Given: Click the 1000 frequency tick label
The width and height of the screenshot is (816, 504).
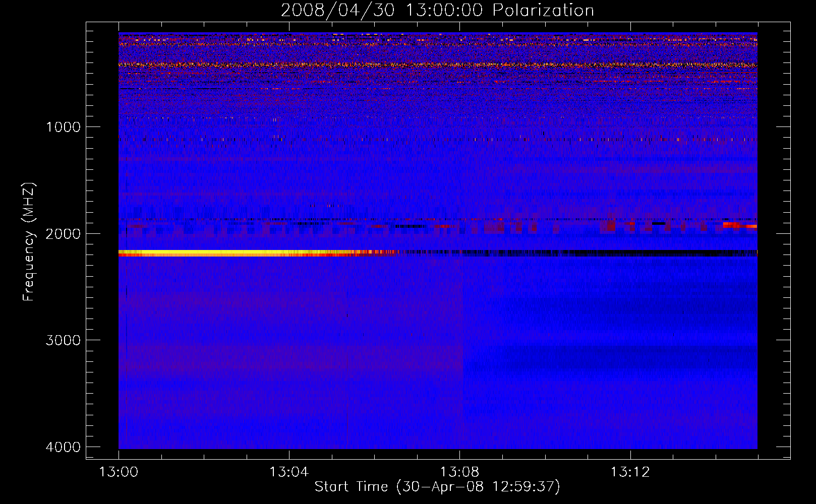Looking at the screenshot, I should pos(63,127).
